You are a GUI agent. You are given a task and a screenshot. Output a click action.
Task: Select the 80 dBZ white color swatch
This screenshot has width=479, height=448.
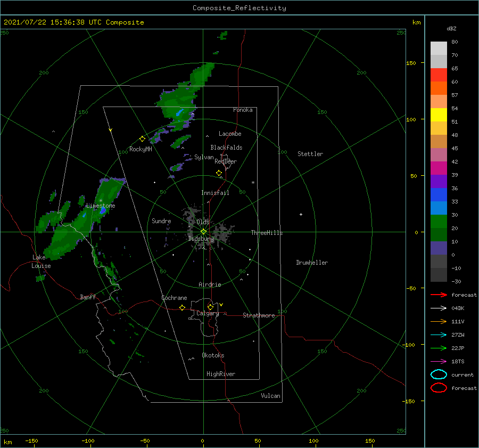pos(439,48)
